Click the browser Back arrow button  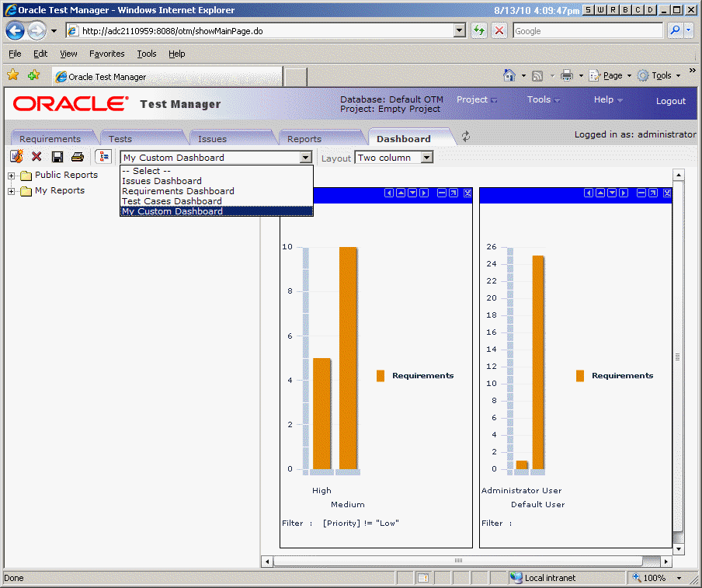pyautogui.click(x=16, y=31)
